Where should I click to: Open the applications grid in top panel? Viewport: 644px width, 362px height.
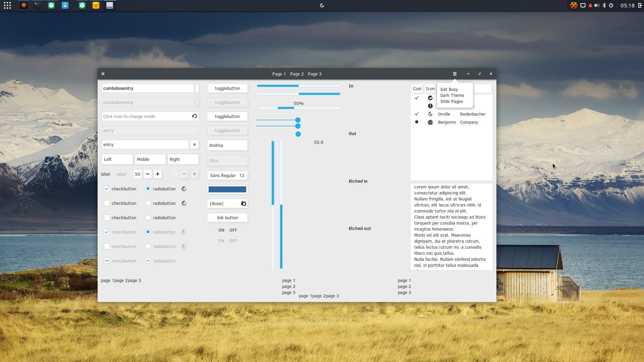pyautogui.click(x=7, y=5)
